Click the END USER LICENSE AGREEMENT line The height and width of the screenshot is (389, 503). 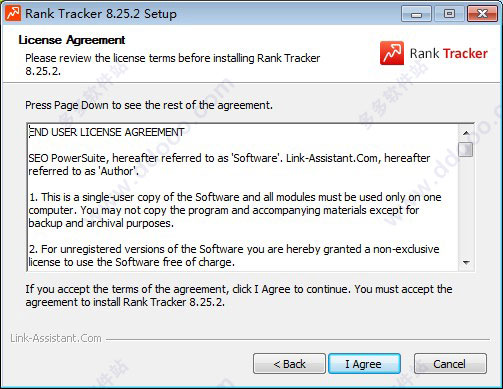[x=106, y=132]
